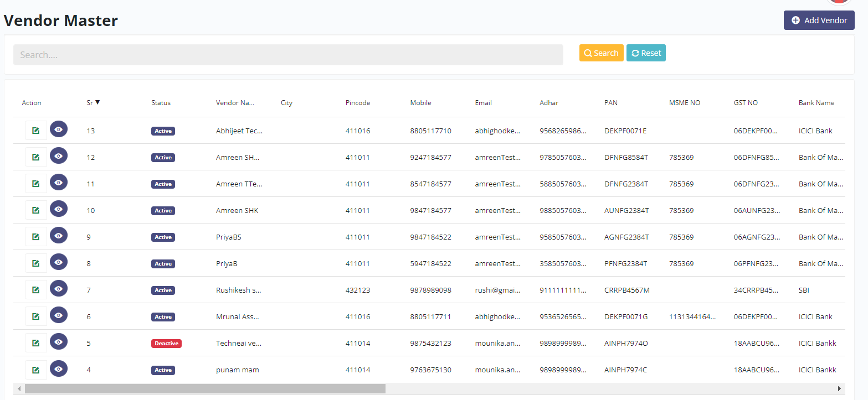Click the Email column header

coord(483,103)
